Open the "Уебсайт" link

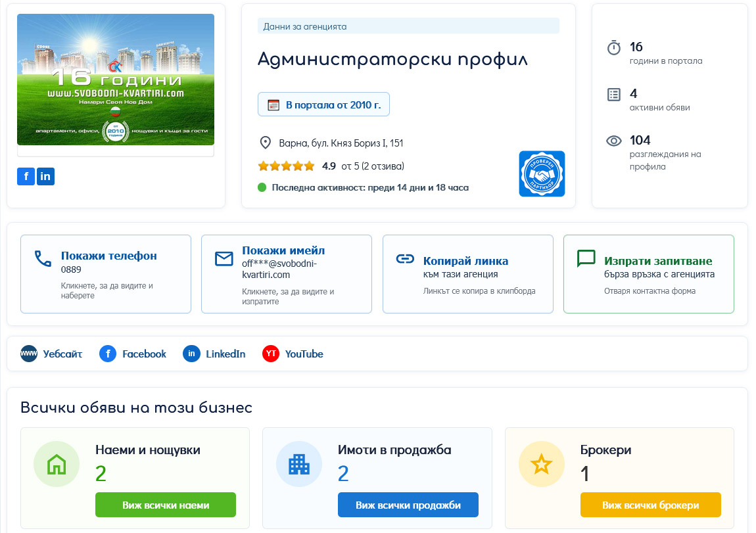62,354
